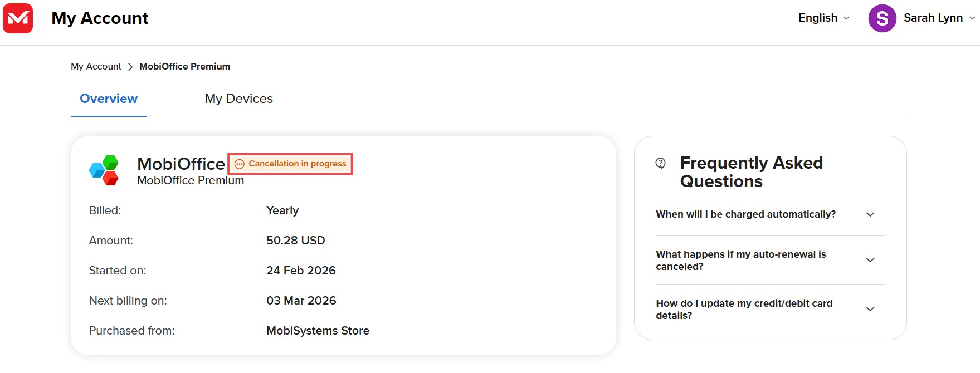Click the "Purchased from:" label
Screen dimensions: 980x373
point(131,331)
